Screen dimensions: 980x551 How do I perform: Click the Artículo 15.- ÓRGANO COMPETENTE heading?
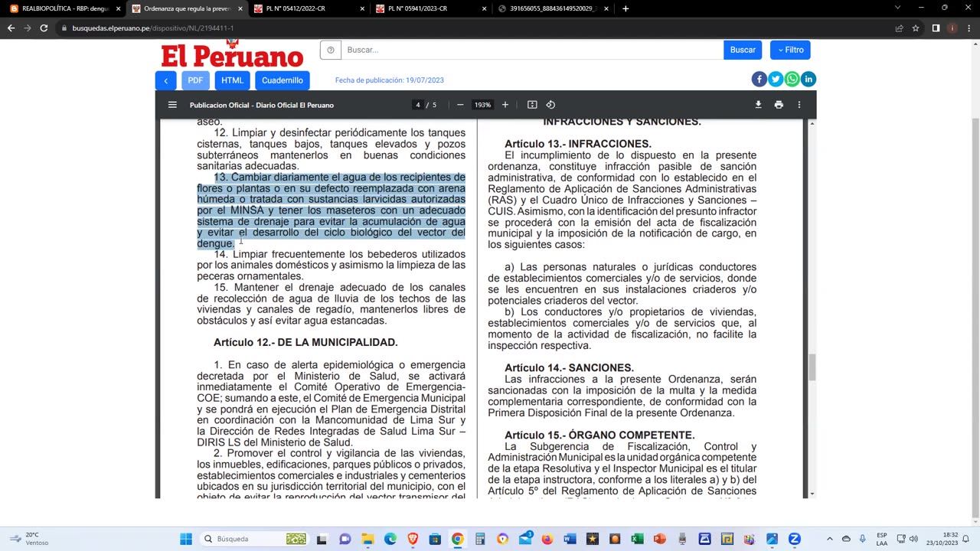[x=599, y=435]
